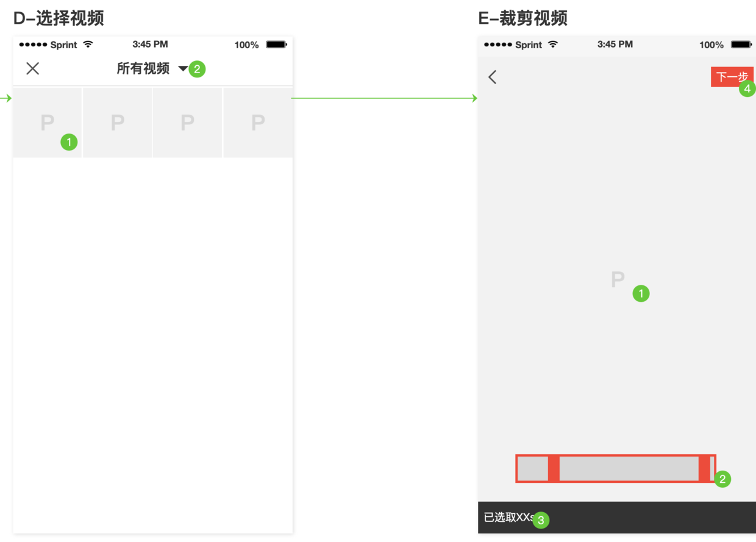756x542 pixels.
Task: Click the middle of the trim timeline
Action: click(x=629, y=469)
